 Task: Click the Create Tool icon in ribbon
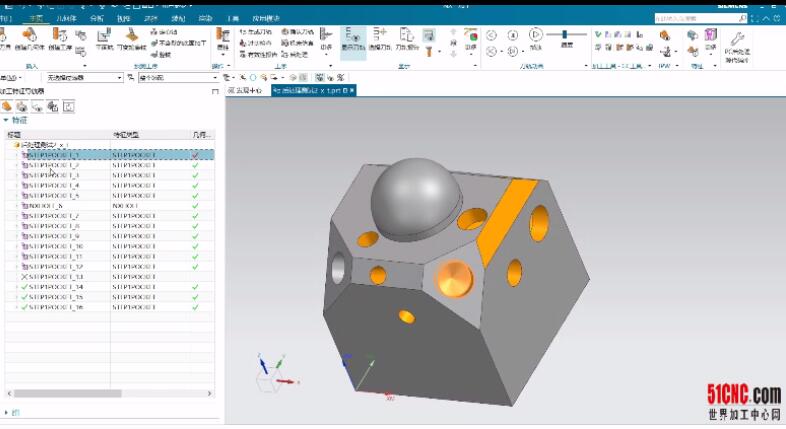pos(5,40)
